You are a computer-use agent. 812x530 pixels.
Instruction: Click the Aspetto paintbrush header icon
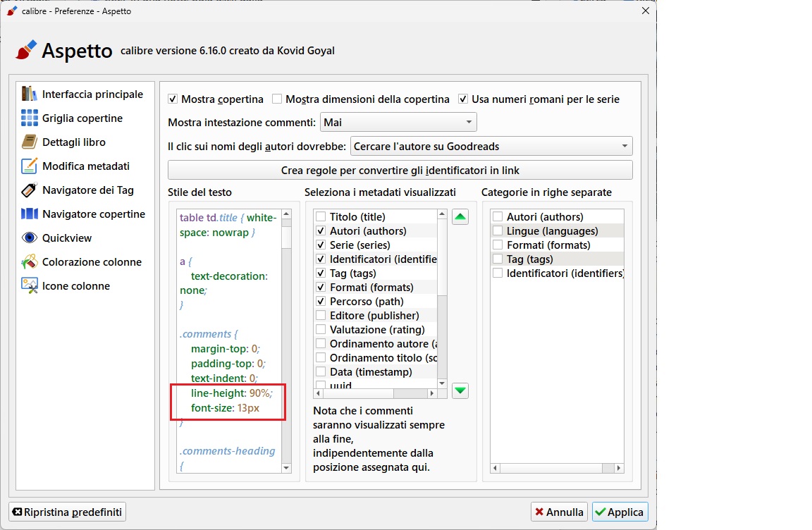coord(26,50)
